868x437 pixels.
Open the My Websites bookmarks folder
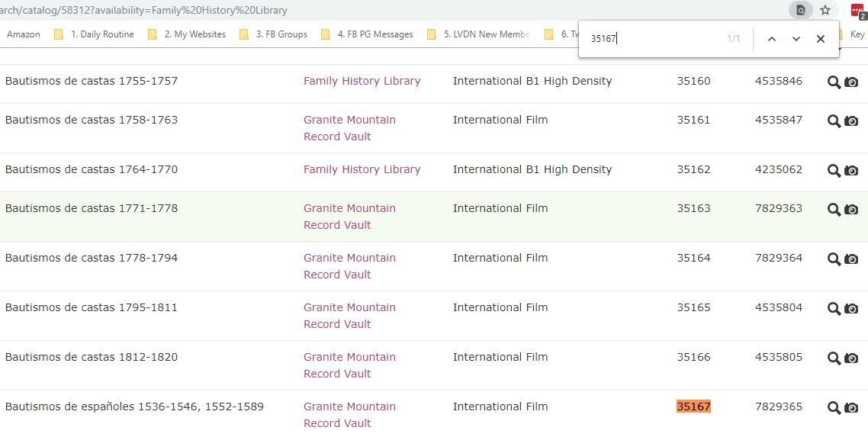(x=187, y=34)
